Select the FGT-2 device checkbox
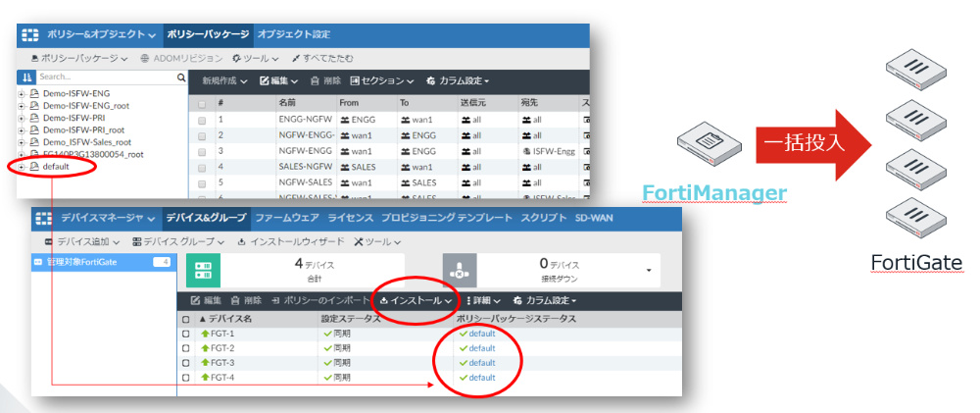 (185, 348)
